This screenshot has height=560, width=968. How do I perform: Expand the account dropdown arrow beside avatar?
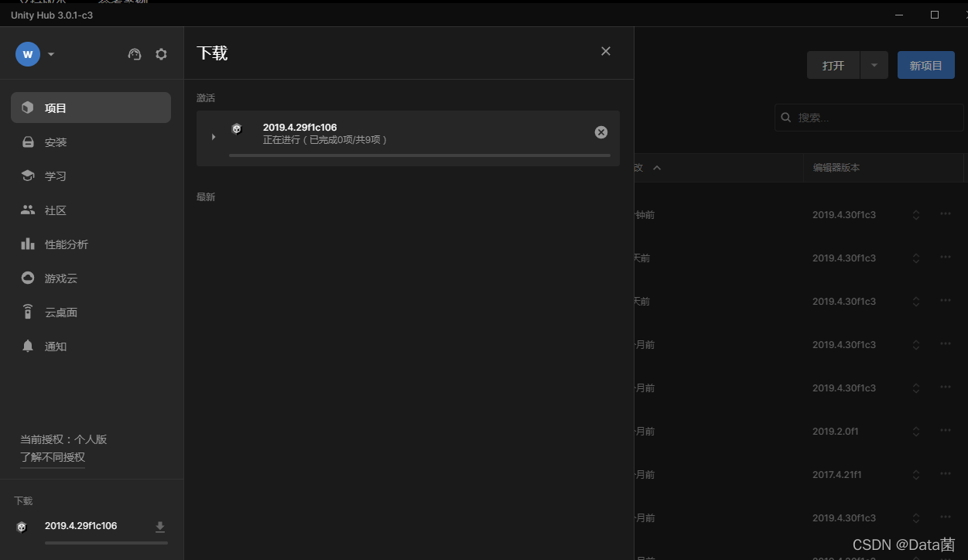click(x=51, y=55)
